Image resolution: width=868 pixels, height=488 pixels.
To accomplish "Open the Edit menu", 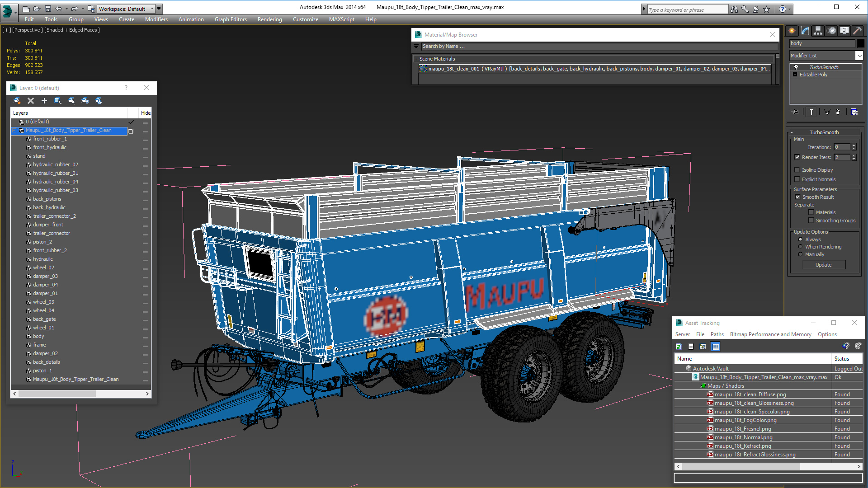I will tap(29, 19).
